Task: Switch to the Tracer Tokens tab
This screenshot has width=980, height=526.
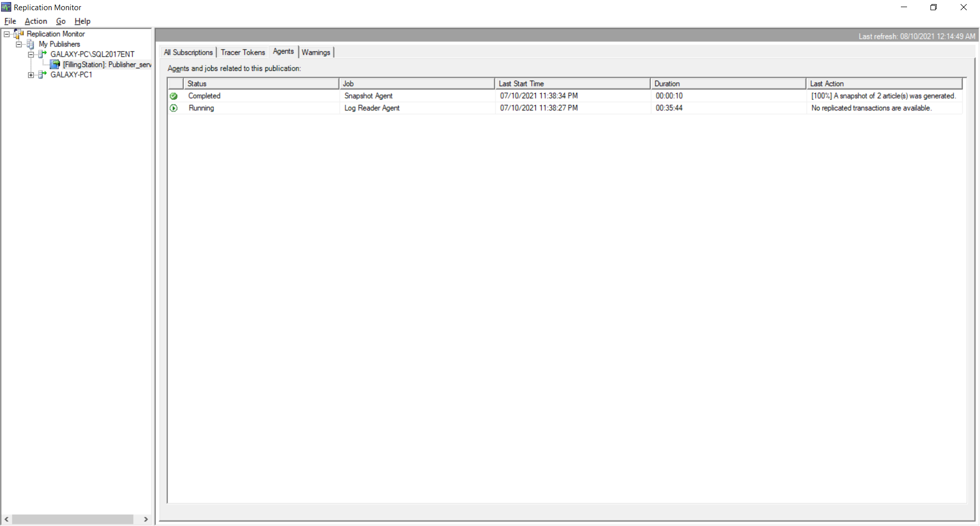Action: click(243, 52)
